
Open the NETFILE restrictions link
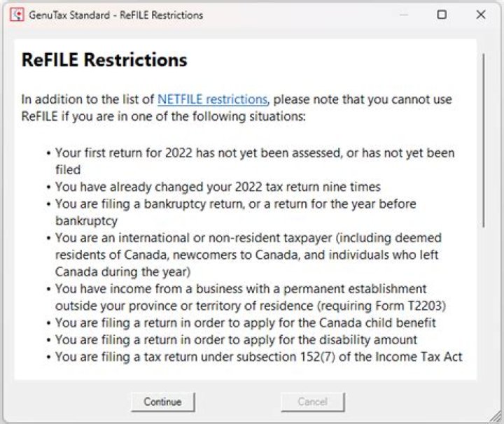point(212,99)
